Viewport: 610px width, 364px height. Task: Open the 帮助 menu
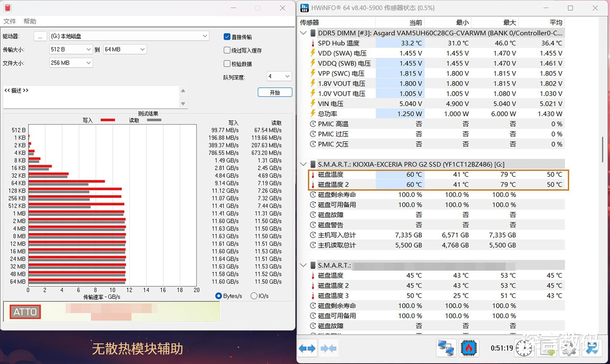(x=30, y=21)
